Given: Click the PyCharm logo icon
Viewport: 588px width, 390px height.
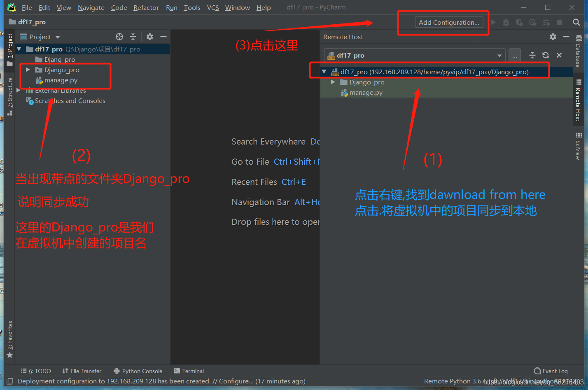Looking at the screenshot, I should (12, 7).
